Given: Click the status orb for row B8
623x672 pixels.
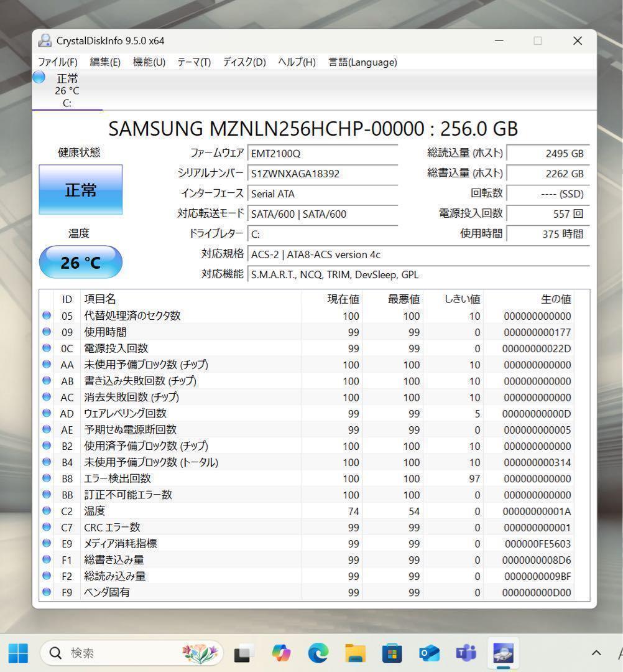Looking at the screenshot, I should click(x=47, y=478).
